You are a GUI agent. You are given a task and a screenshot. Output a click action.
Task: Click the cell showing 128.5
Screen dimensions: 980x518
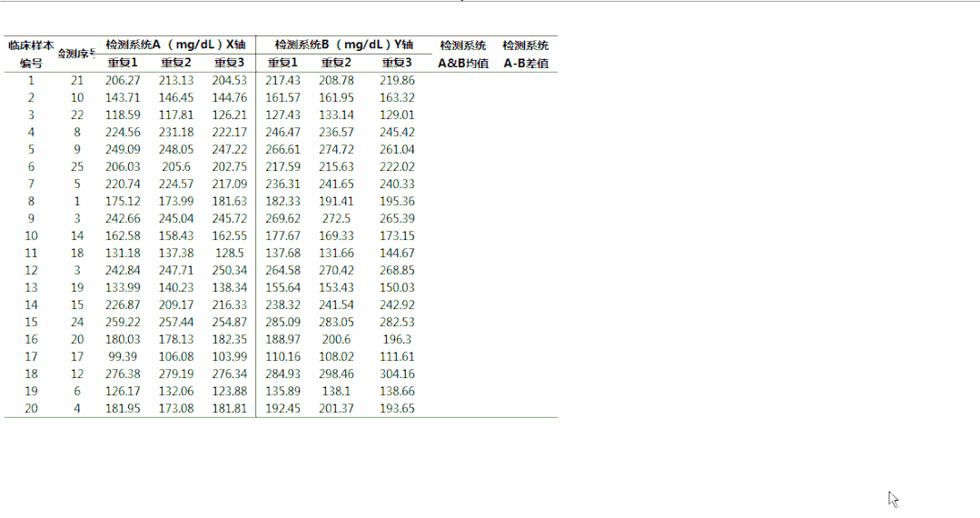click(x=229, y=254)
